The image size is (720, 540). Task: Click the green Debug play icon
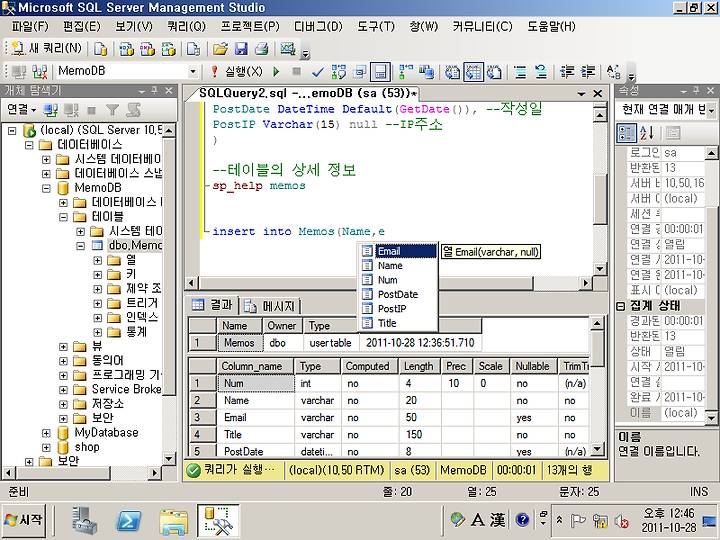point(276,72)
